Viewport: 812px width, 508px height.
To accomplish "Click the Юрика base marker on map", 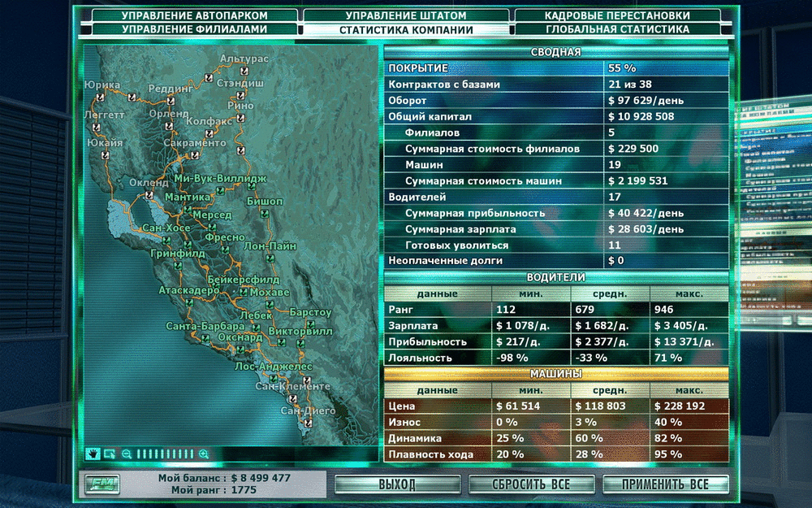I will coord(100,97).
